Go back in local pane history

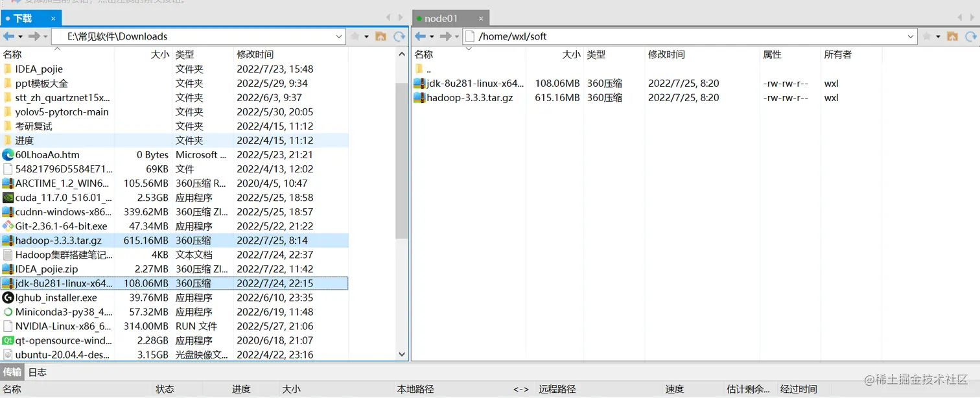8,36
